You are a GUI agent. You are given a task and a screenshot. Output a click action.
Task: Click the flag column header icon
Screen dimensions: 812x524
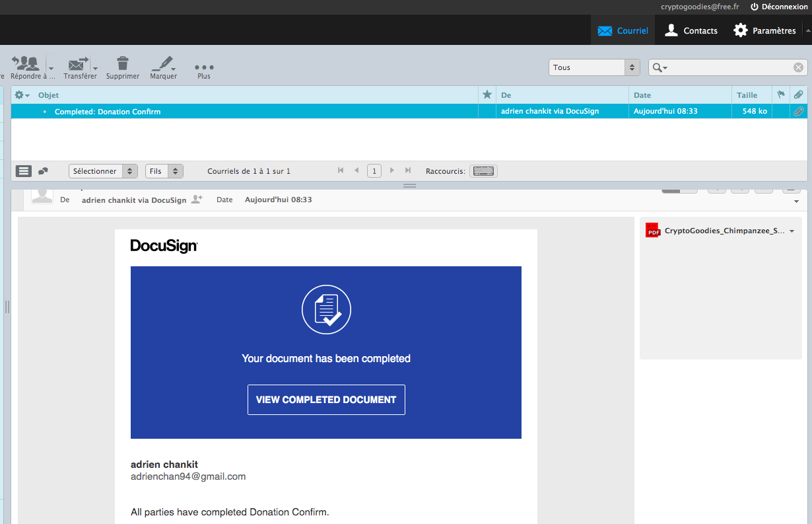click(781, 94)
